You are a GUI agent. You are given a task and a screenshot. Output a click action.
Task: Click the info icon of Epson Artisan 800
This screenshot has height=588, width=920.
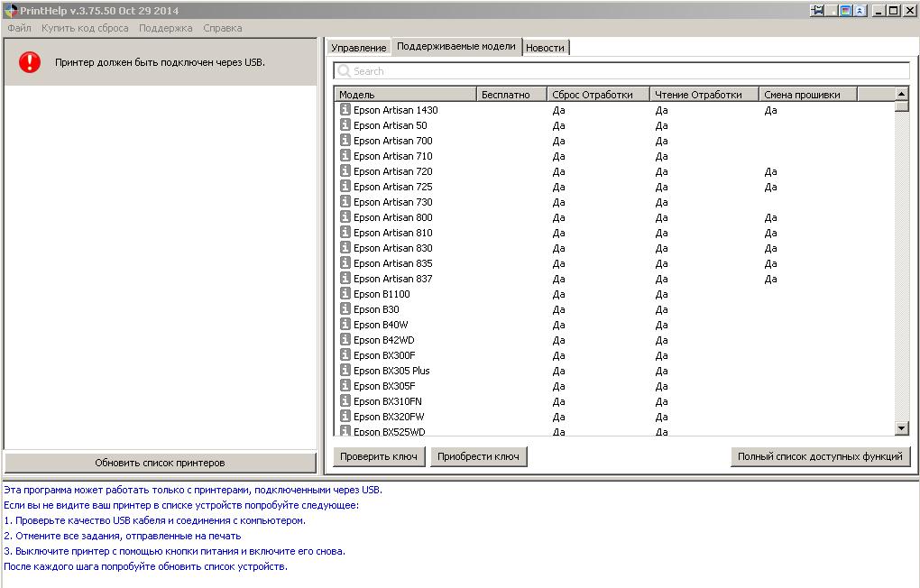click(345, 216)
